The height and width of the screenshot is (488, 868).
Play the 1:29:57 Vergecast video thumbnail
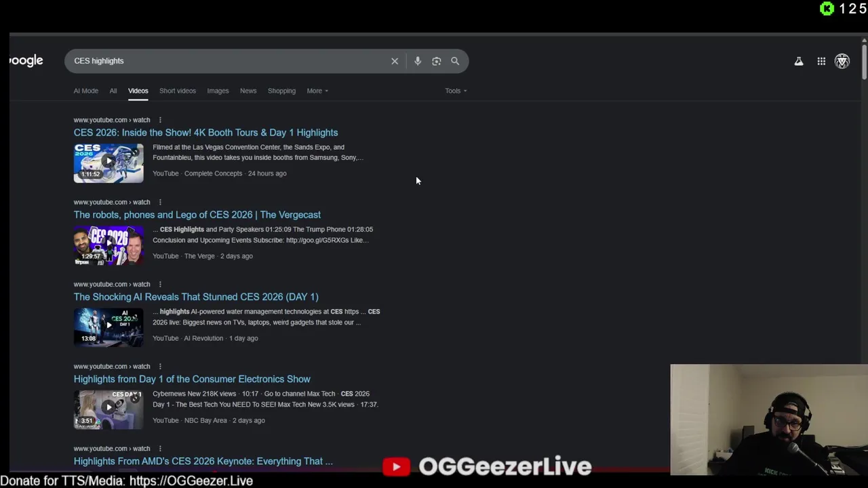pyautogui.click(x=108, y=245)
